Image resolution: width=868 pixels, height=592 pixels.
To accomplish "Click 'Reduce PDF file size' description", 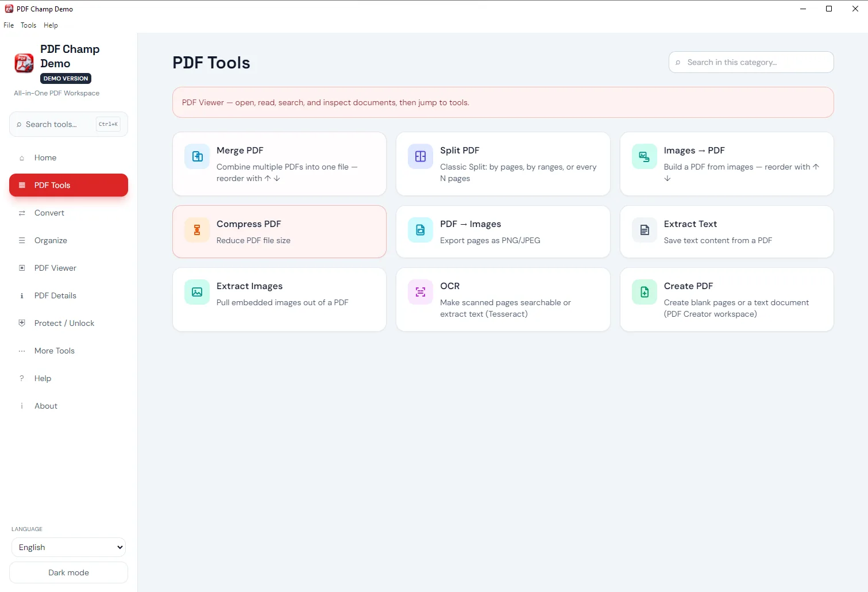I will [x=253, y=240].
